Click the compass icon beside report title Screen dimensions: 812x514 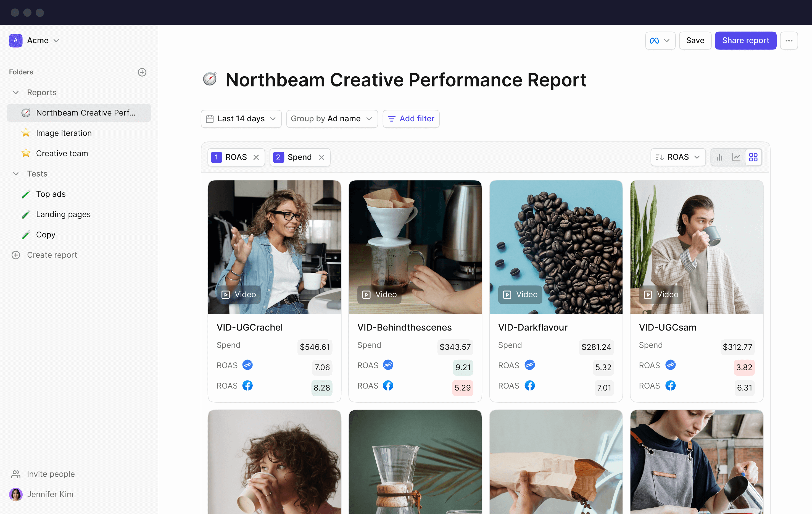click(x=210, y=79)
